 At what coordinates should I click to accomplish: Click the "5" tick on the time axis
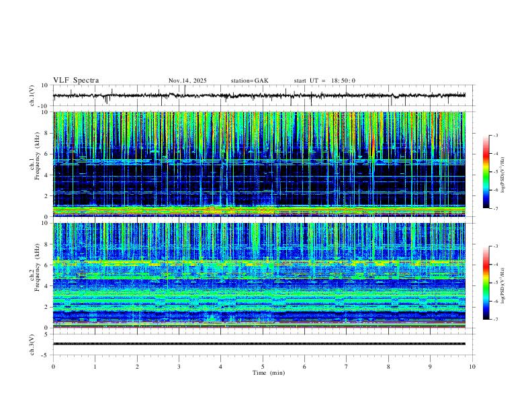tap(263, 367)
